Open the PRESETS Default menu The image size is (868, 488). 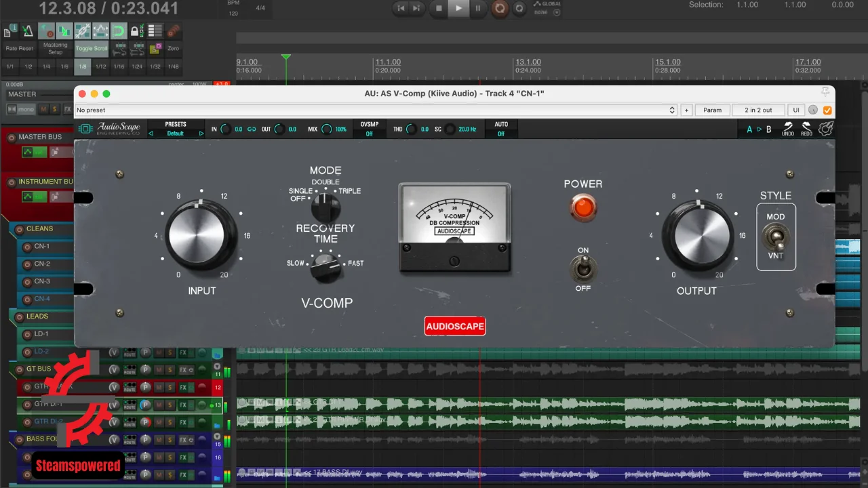pyautogui.click(x=176, y=129)
